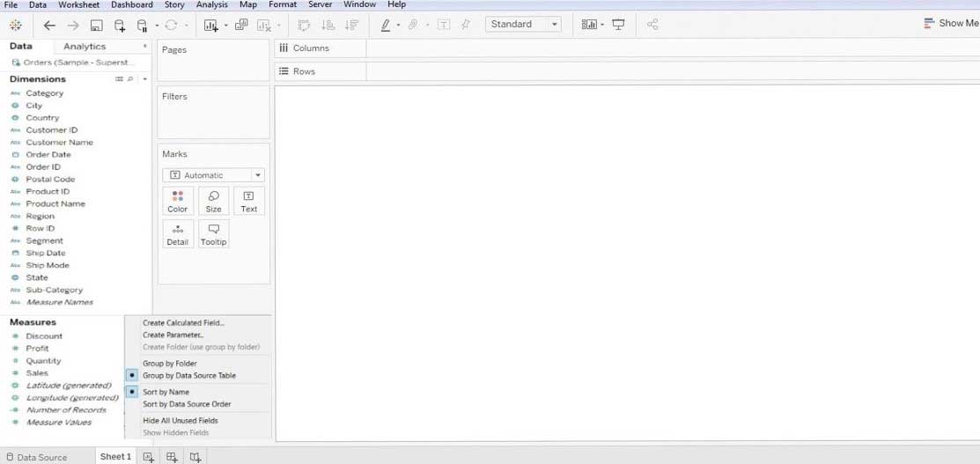Click the Size button on Marks card

tap(213, 202)
